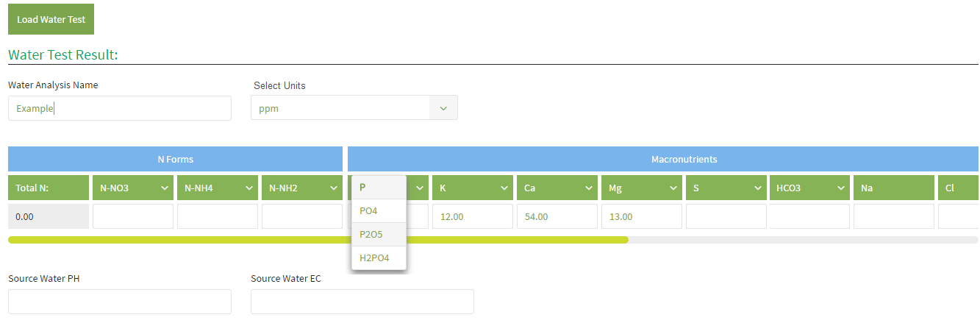Open the S column chevron
This screenshot has height=323, width=980.
tap(758, 188)
